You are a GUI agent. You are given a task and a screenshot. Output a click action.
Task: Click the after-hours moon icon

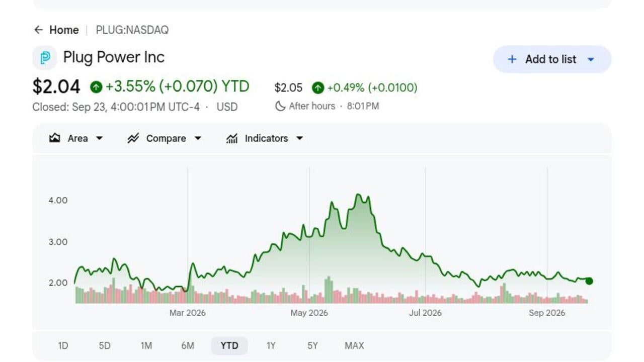[x=280, y=106]
